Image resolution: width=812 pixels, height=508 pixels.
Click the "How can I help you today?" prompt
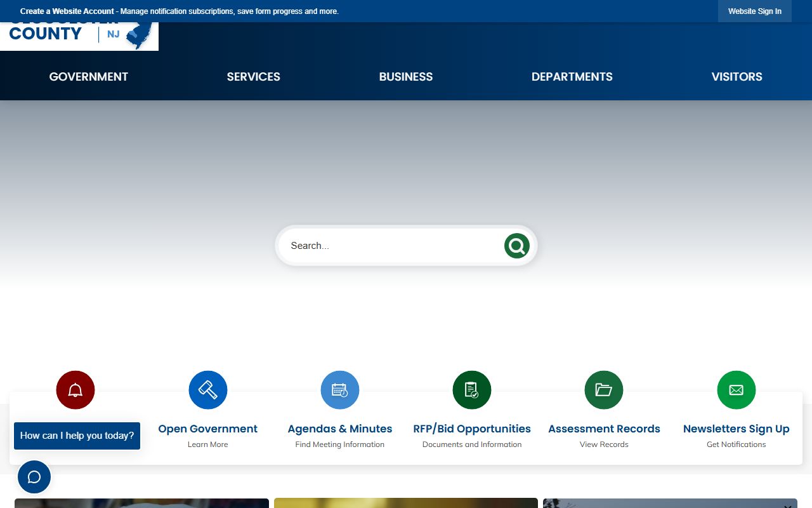tap(77, 436)
